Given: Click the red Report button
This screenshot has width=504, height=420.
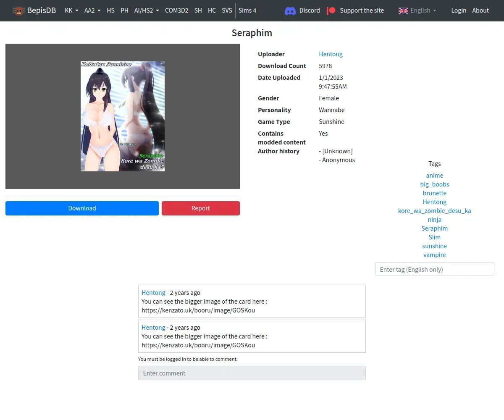Looking at the screenshot, I should point(201,208).
